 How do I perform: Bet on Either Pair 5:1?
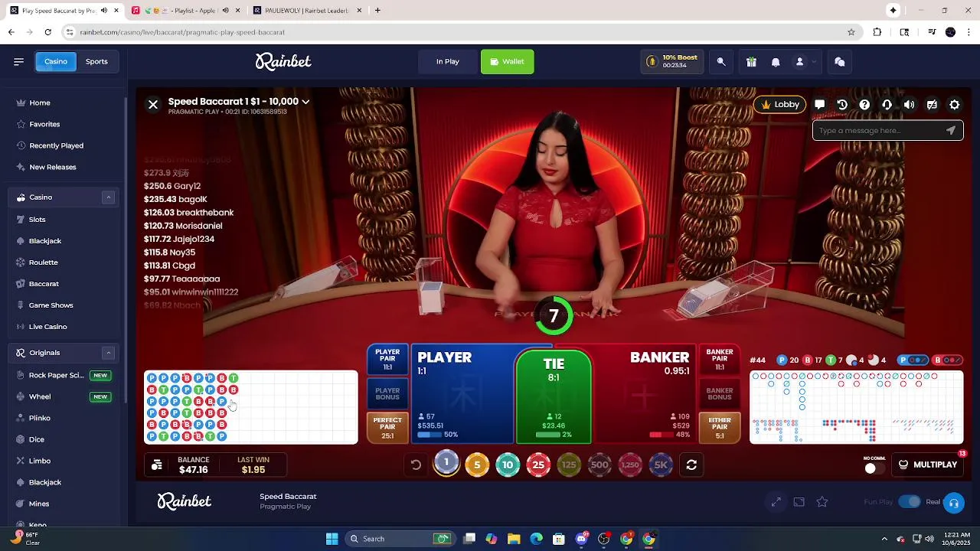coord(720,429)
